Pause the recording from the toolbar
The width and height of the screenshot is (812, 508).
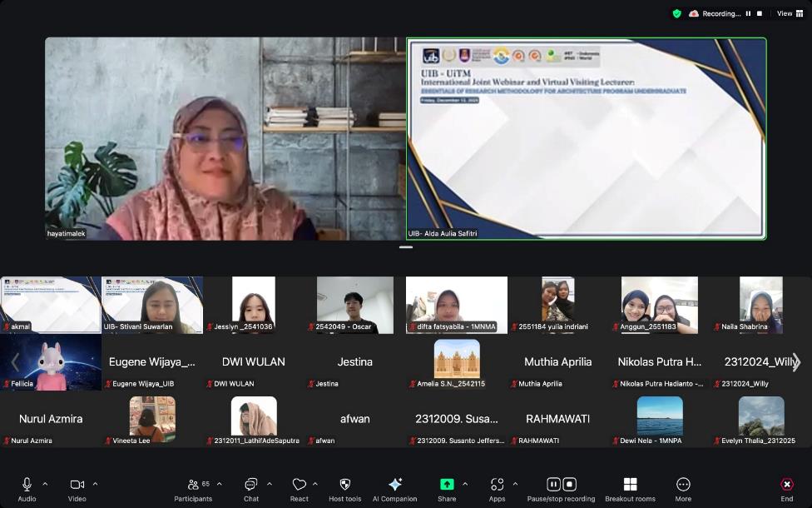552,484
